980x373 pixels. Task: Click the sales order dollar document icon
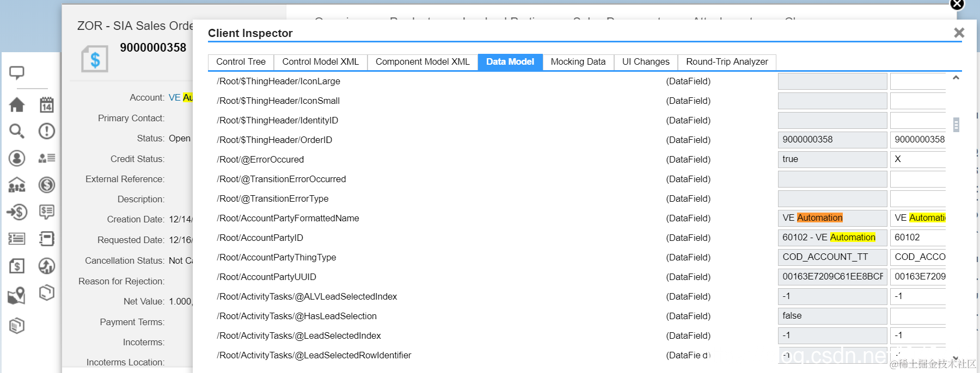click(95, 59)
